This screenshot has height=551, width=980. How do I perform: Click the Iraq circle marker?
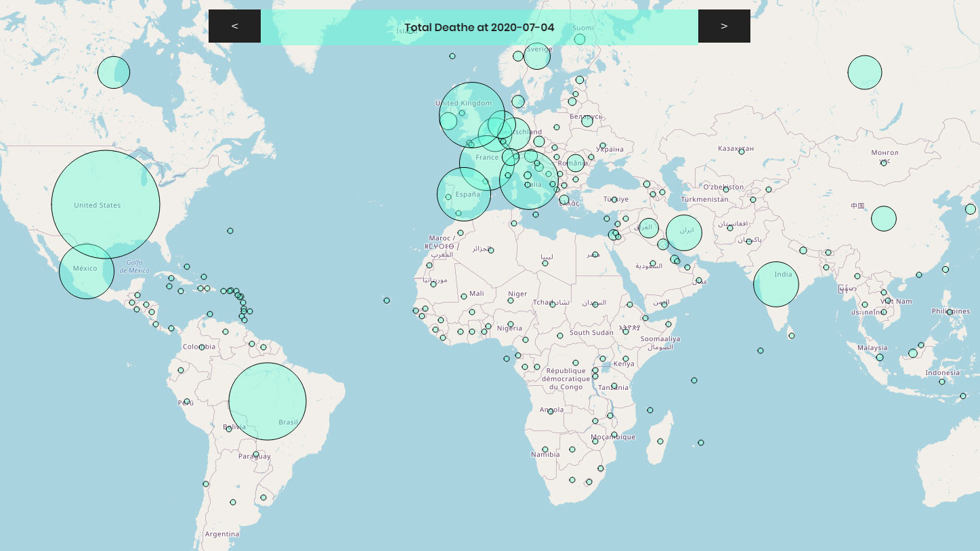tap(649, 228)
